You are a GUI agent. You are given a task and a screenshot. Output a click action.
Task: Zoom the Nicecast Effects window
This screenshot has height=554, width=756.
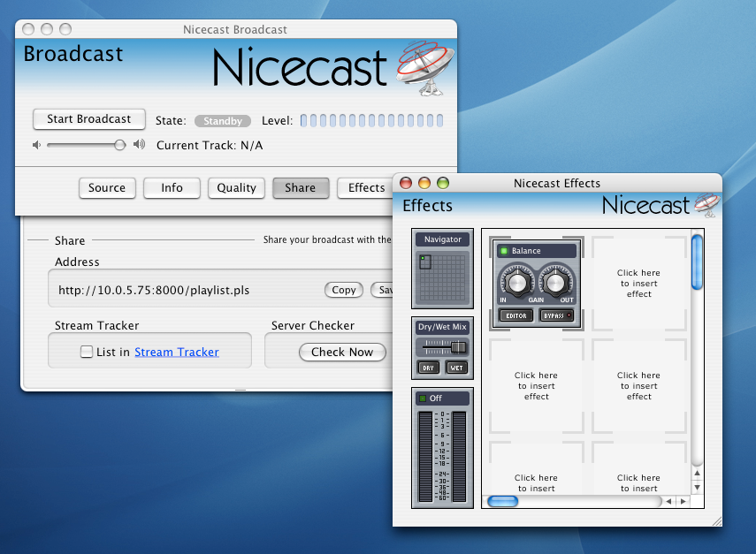[443, 183]
